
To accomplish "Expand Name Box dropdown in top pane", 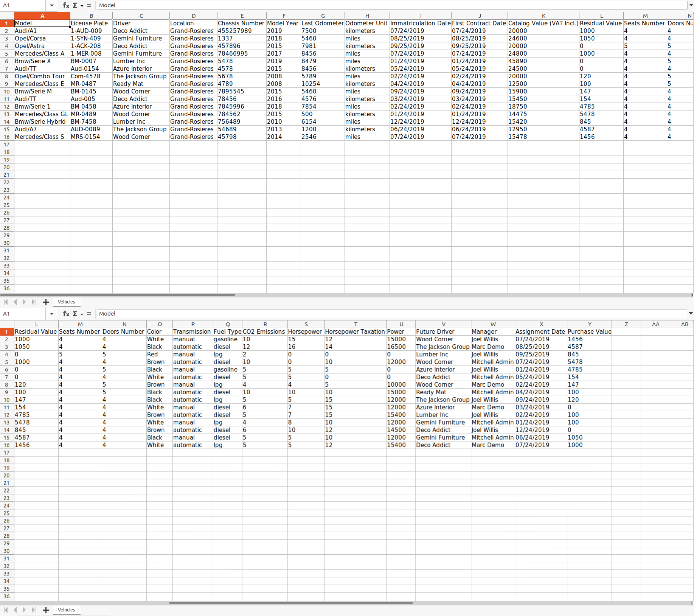I will 52,5.
